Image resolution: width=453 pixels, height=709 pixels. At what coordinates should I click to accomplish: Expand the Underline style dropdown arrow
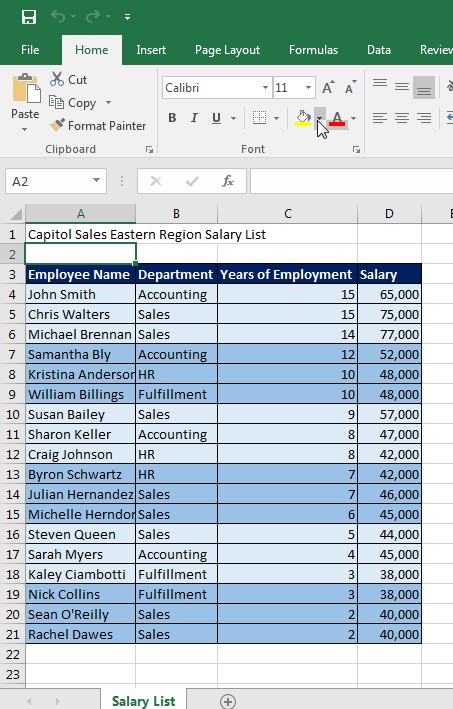233,118
